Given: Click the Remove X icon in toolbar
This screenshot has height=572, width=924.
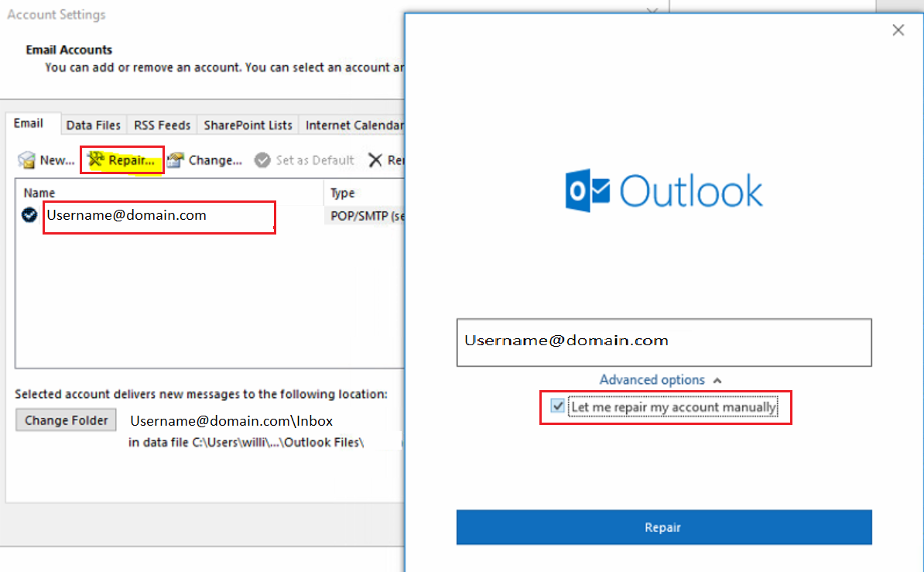Looking at the screenshot, I should 375,159.
